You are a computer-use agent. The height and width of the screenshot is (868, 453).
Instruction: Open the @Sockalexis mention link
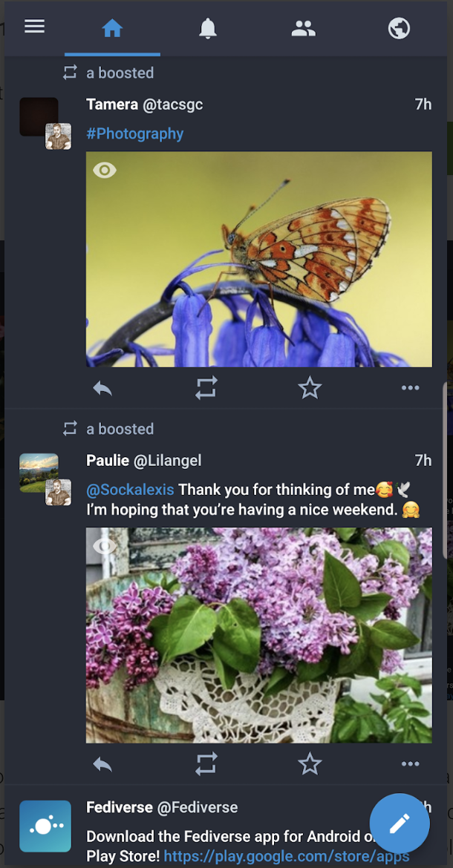point(130,490)
